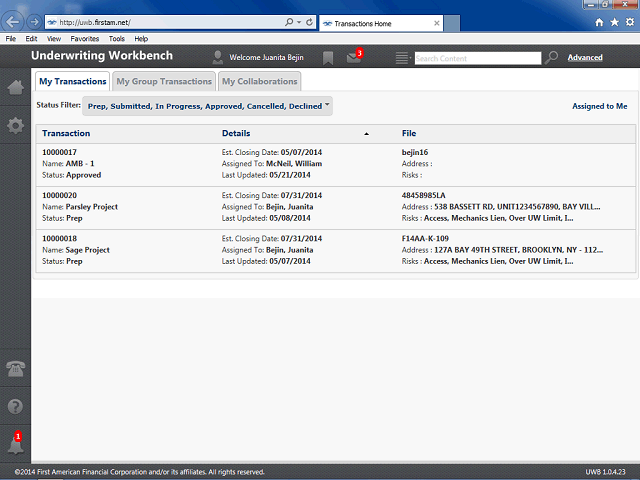The image size is (640, 480).
Task: Click the browser refresh icon
Action: tap(309, 22)
